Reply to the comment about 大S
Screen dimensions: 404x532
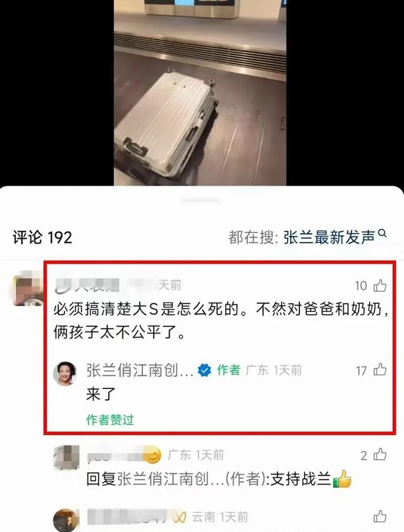pyautogui.click(x=221, y=320)
